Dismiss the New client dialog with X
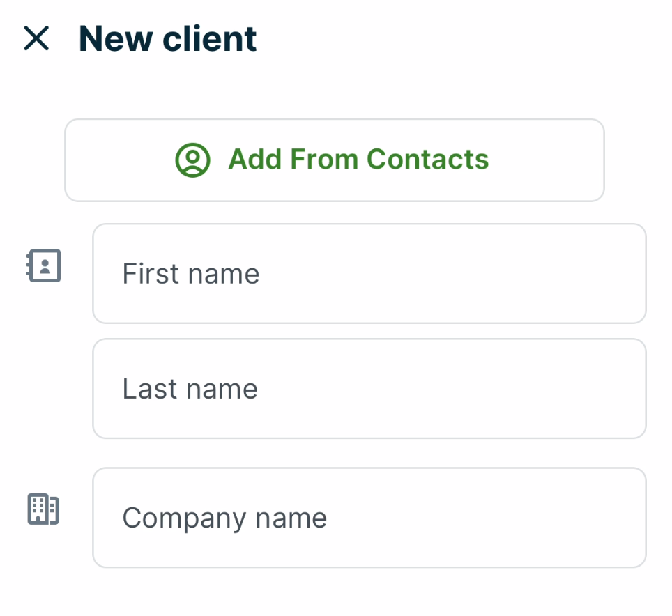This screenshot has width=672, height=616. [36, 38]
